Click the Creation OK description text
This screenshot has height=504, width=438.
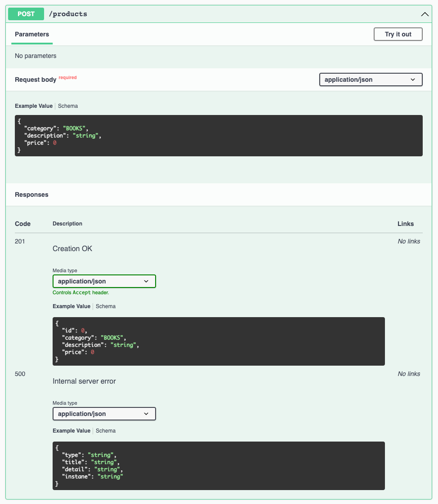click(x=72, y=248)
